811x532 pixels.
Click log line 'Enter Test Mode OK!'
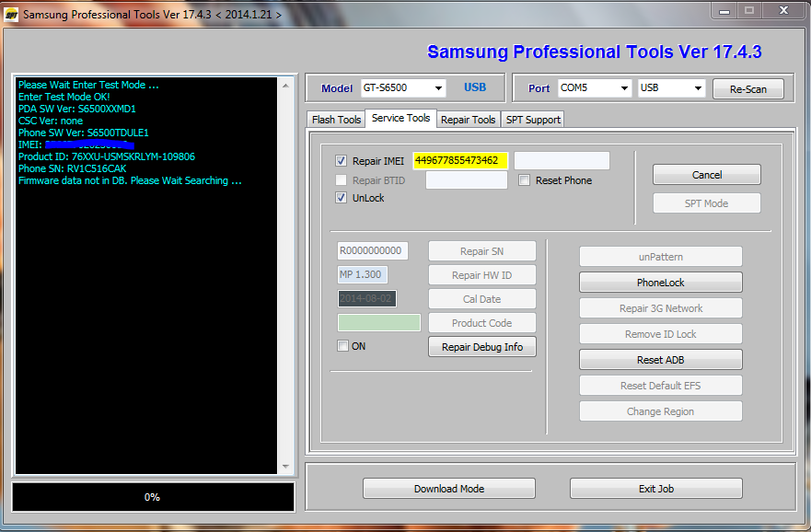click(x=64, y=97)
